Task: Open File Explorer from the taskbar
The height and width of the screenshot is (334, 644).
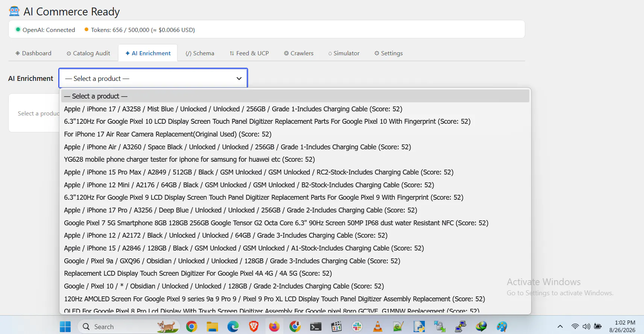Action: tap(212, 326)
